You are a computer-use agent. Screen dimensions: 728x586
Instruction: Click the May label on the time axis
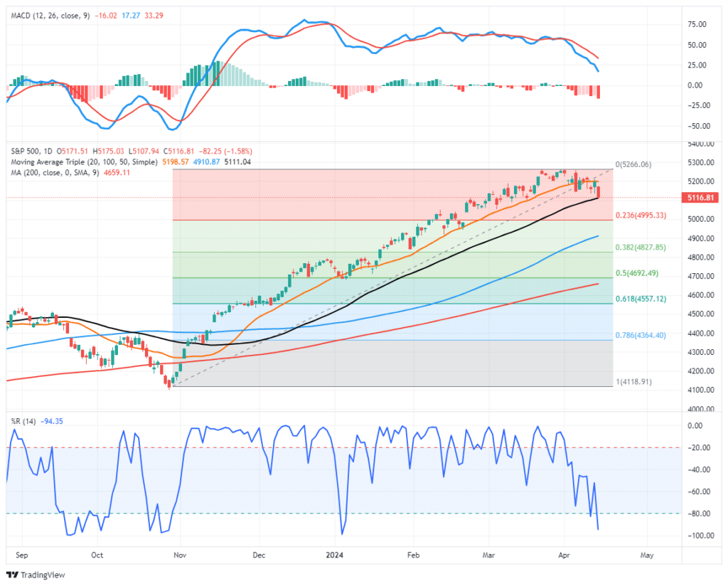pos(647,555)
